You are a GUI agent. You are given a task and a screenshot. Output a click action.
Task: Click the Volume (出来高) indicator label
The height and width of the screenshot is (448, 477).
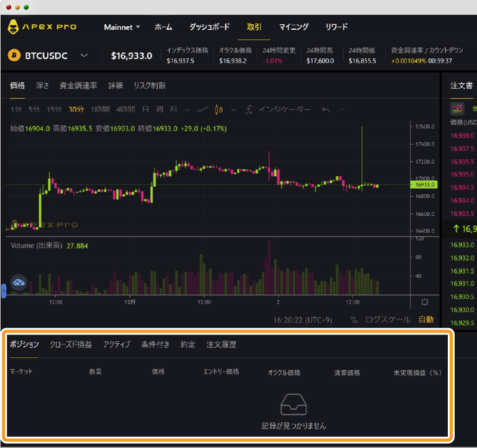coord(37,246)
